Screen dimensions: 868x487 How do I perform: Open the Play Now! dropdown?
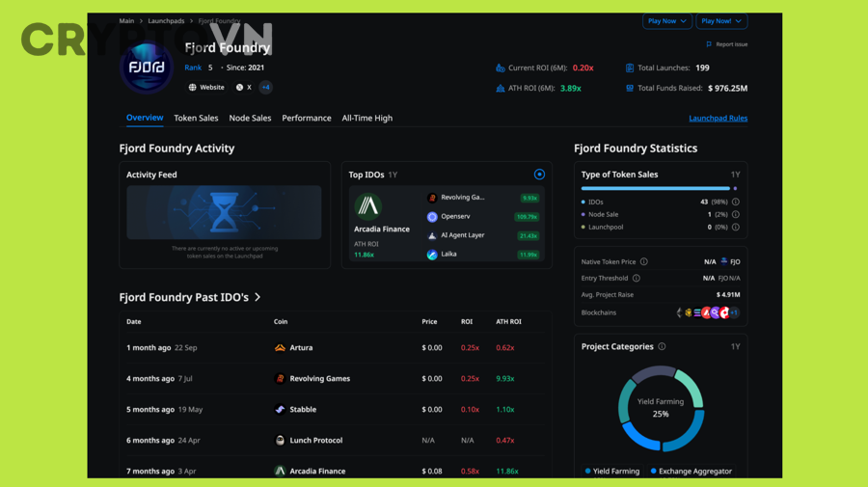coord(721,21)
